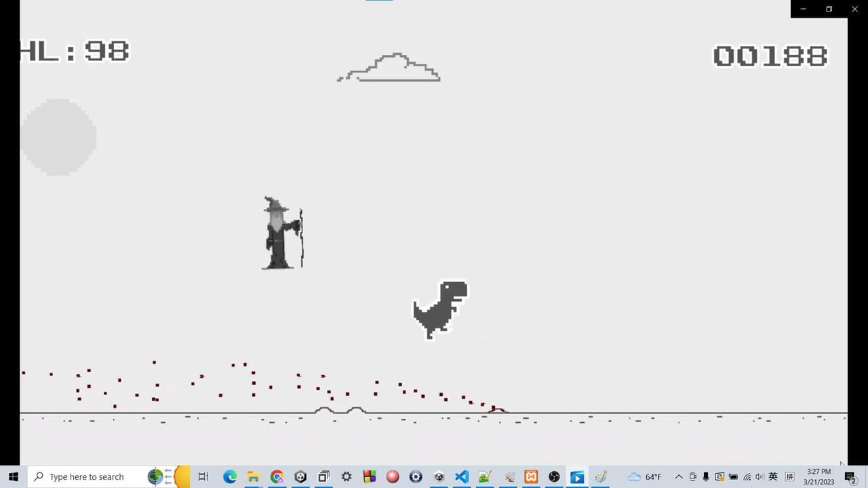Open the Paint palette app in taskbar

(x=600, y=476)
